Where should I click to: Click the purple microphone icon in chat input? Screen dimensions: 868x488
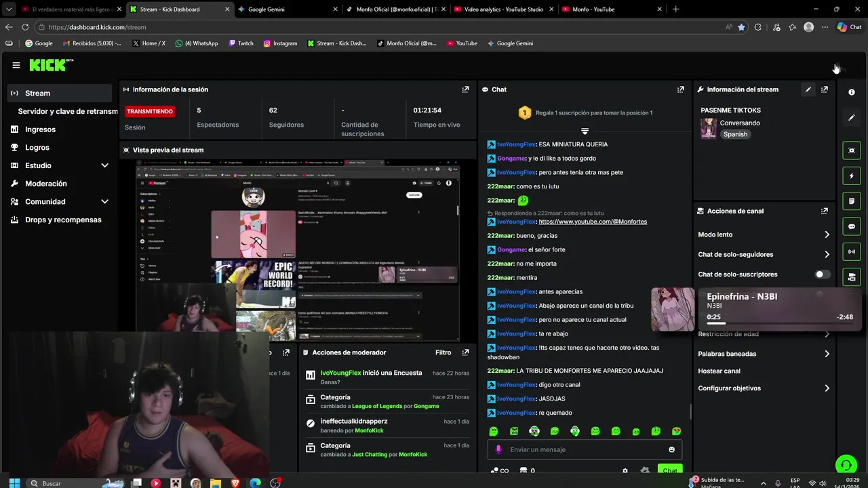click(x=498, y=449)
